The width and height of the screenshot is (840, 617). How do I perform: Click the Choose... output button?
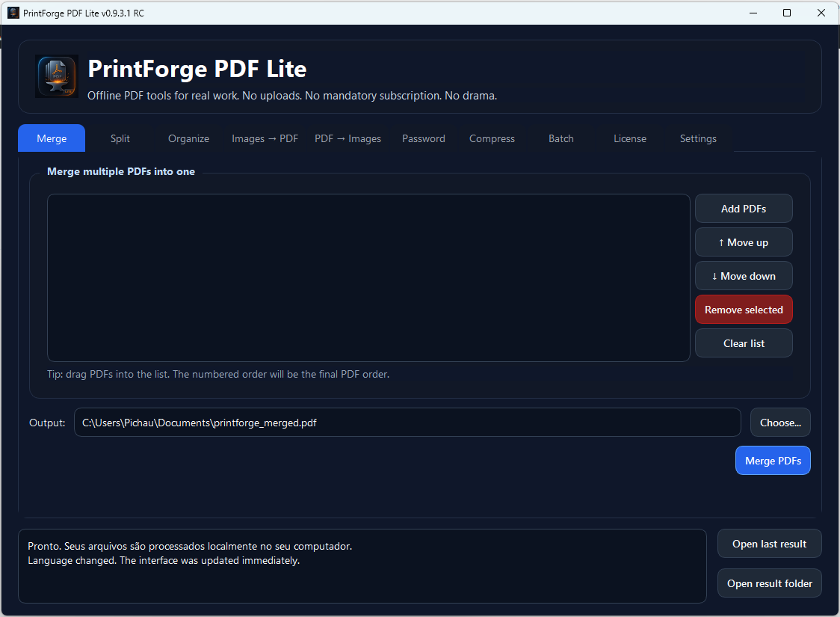780,423
